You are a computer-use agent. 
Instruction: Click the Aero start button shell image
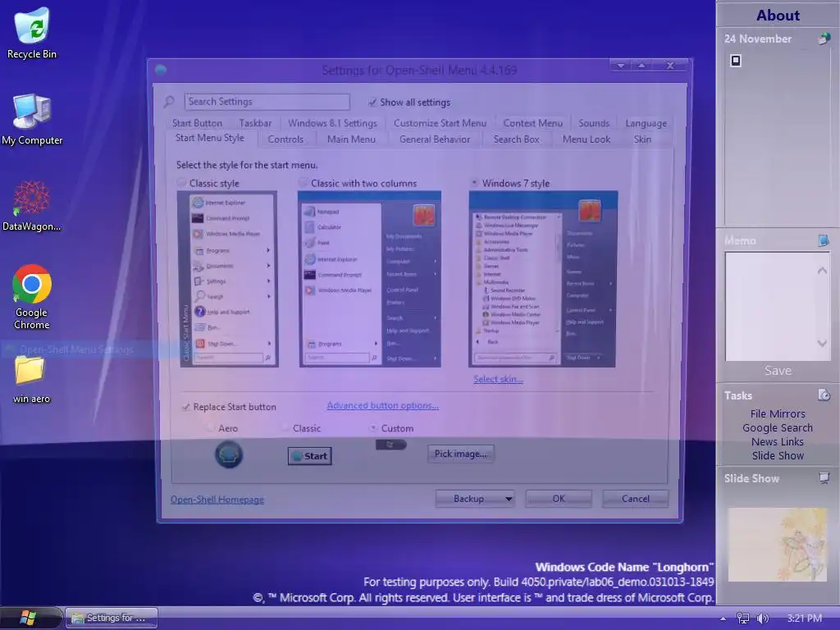[229, 454]
